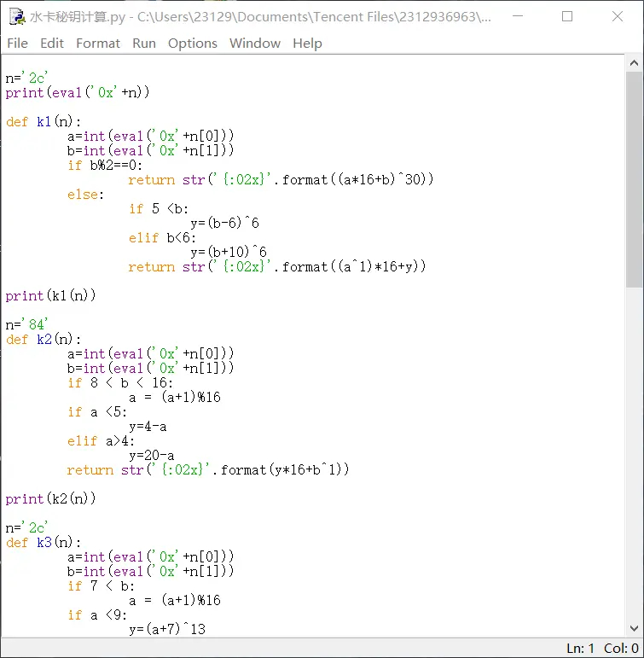Click the line "n='84'"
The width and height of the screenshot is (644, 658).
coord(26,324)
